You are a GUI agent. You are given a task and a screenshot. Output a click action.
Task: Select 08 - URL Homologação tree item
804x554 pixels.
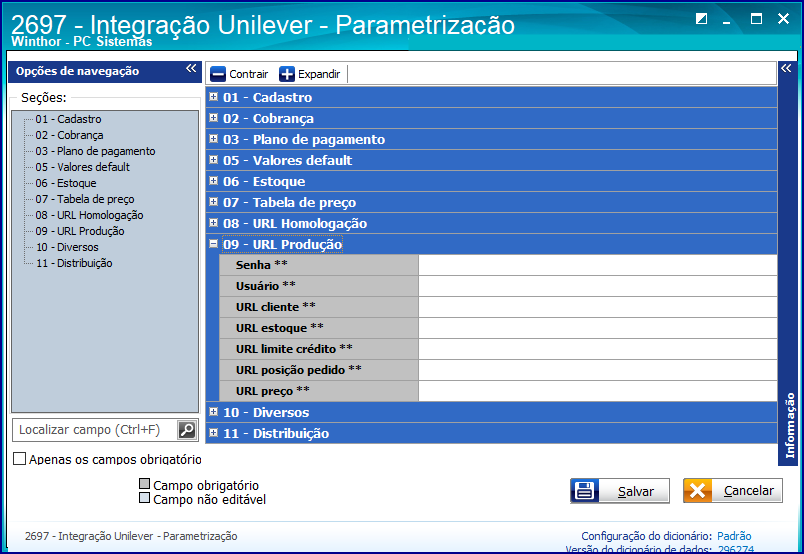89,215
